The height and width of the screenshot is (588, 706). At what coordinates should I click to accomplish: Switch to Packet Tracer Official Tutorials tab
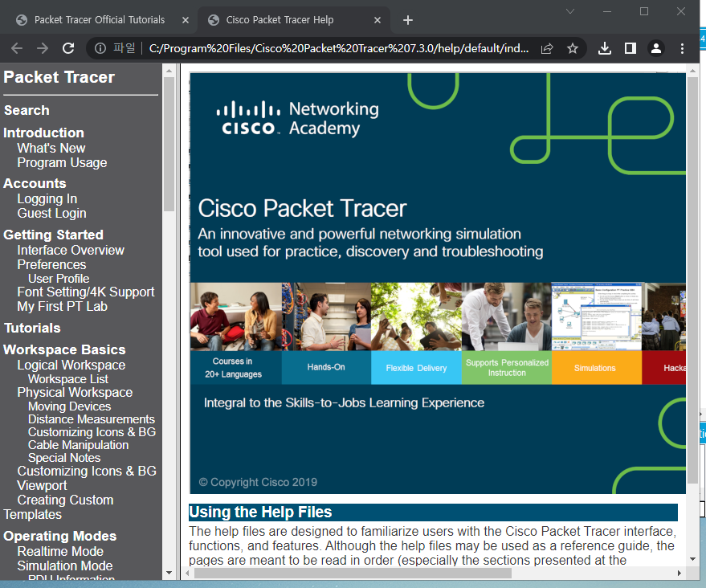(100, 20)
